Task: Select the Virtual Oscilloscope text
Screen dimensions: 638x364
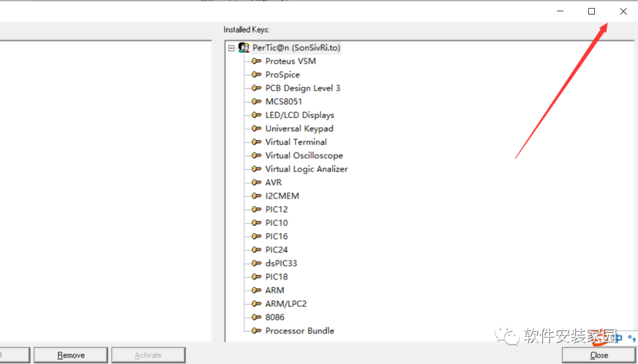Action: tap(304, 155)
